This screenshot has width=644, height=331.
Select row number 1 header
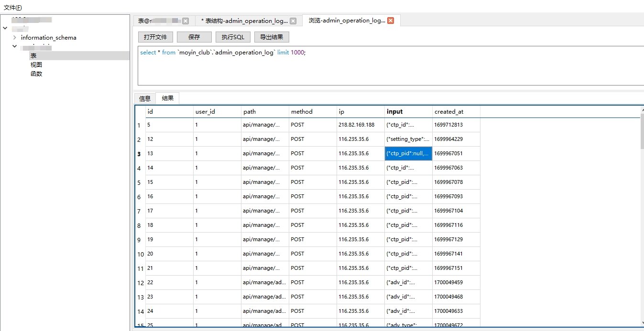coord(141,125)
